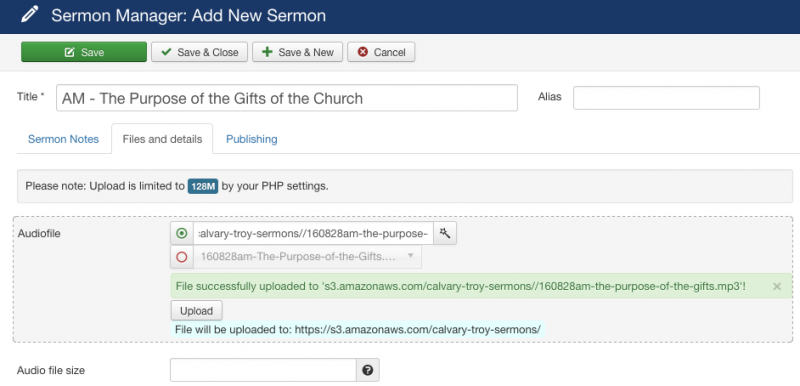Click the edit icon on green Save button
Viewport: 800px width, 386px height.
click(70, 52)
